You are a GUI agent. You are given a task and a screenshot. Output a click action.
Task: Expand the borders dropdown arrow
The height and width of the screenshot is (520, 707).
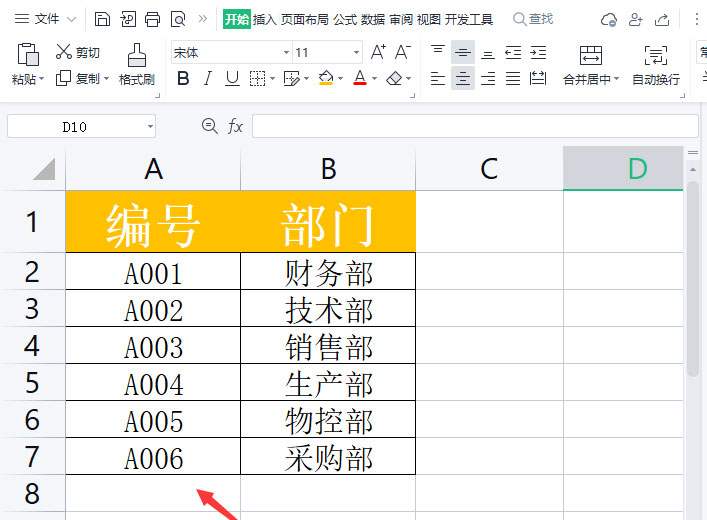[x=272, y=78]
